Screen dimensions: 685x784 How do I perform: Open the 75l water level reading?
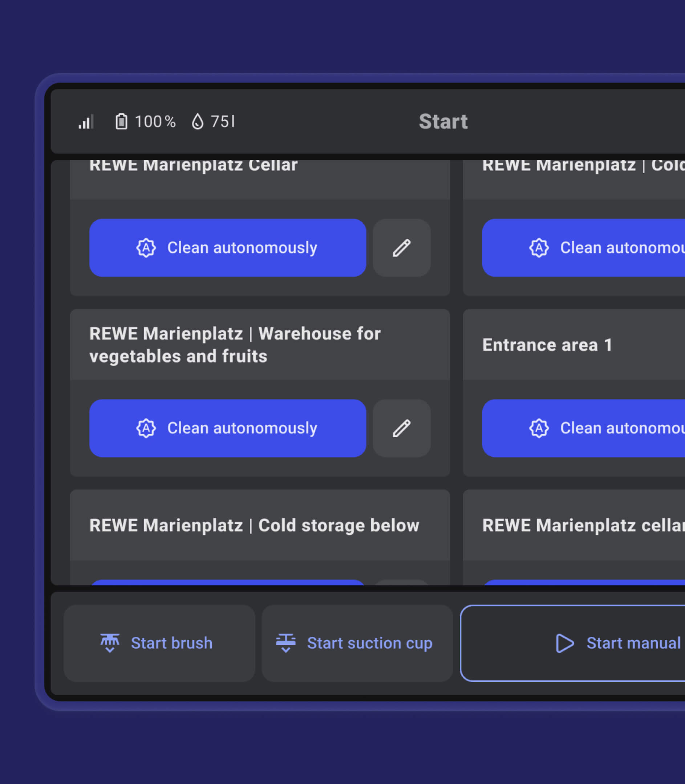pyautogui.click(x=223, y=122)
